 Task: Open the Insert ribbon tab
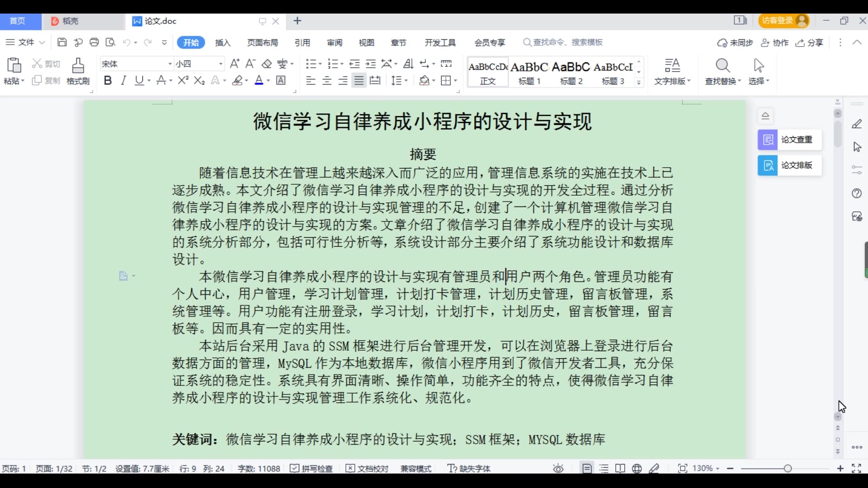click(223, 42)
